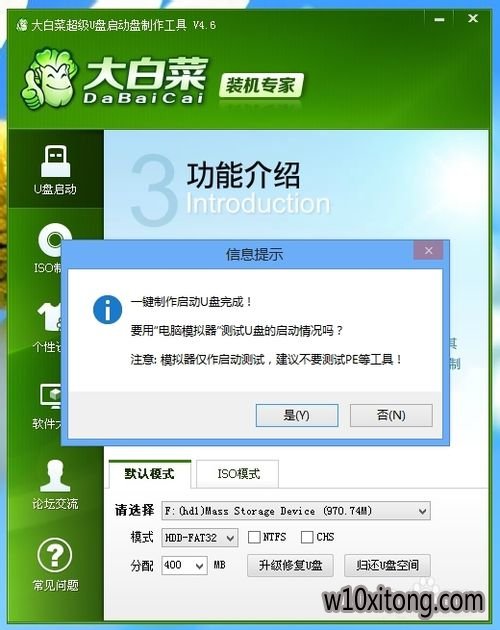Viewport: 500px width, 630px height.
Task: Decline with the 否(N) button
Action: point(391,415)
